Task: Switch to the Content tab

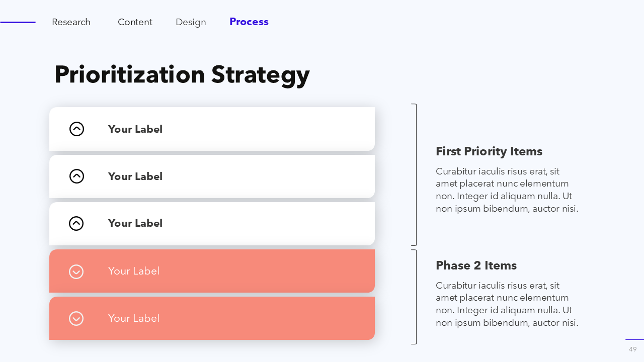Action: [x=135, y=22]
